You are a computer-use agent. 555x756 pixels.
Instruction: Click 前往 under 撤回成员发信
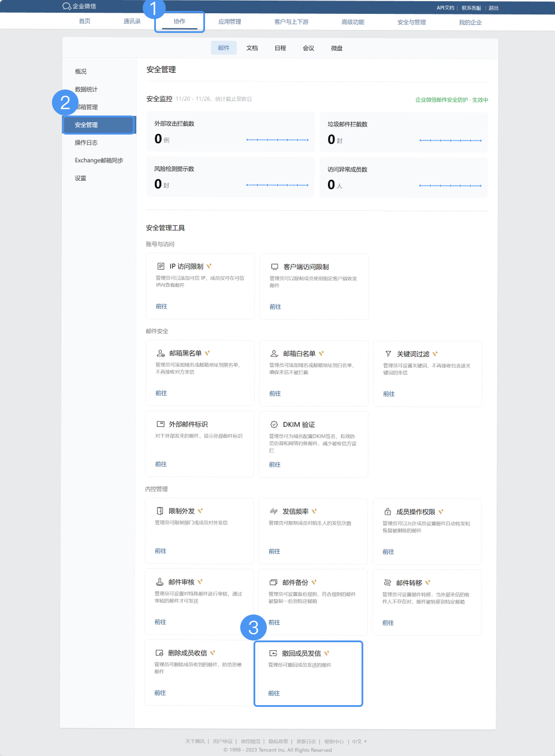(x=274, y=693)
